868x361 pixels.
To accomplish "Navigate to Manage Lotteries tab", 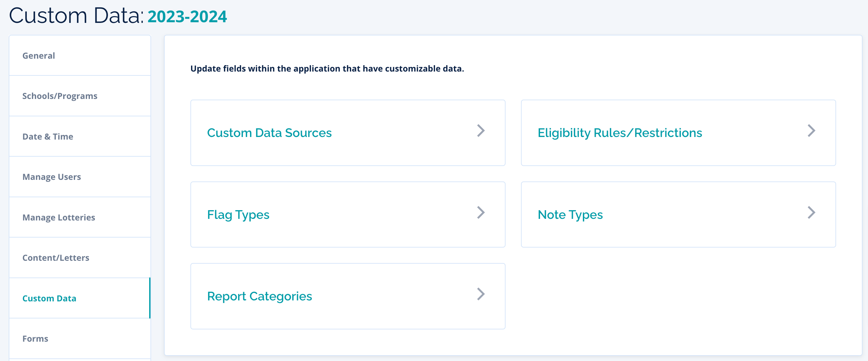I will [59, 218].
